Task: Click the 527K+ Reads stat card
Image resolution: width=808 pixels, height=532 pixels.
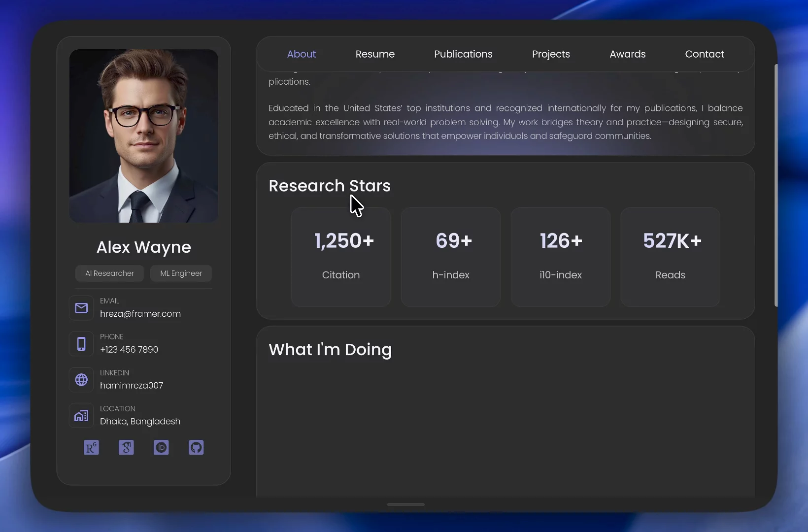Action: point(671,257)
